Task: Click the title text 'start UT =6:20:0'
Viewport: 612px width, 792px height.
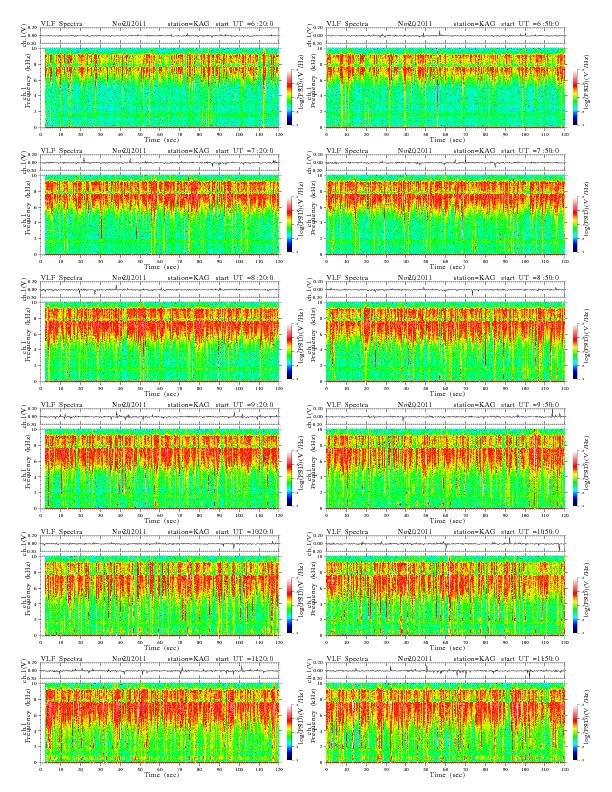Action: point(244,23)
